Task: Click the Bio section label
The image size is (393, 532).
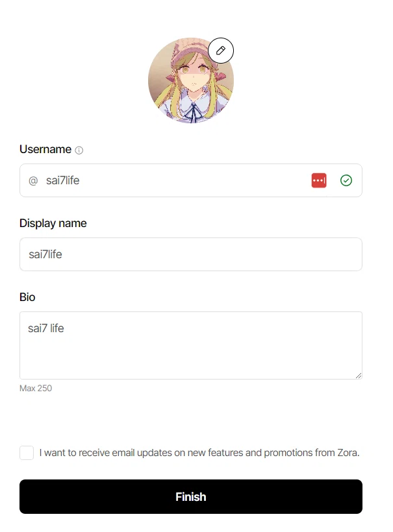Action: pos(27,297)
